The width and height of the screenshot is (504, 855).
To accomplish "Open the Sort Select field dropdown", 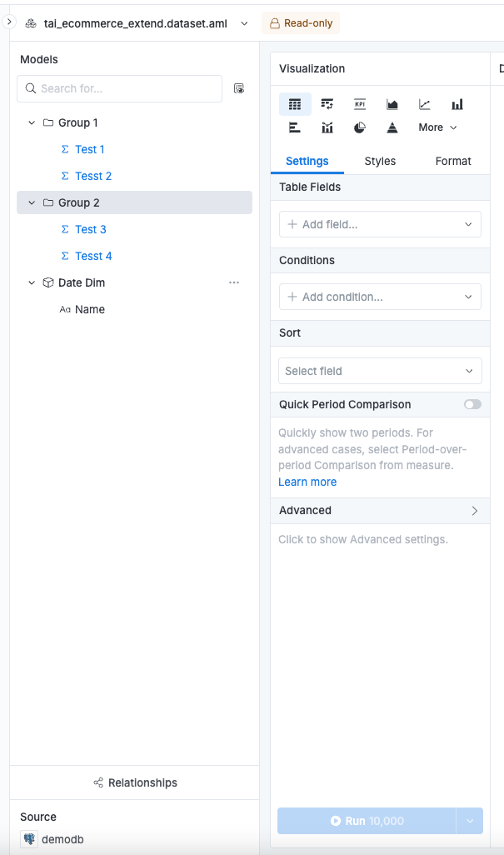I will 380,371.
